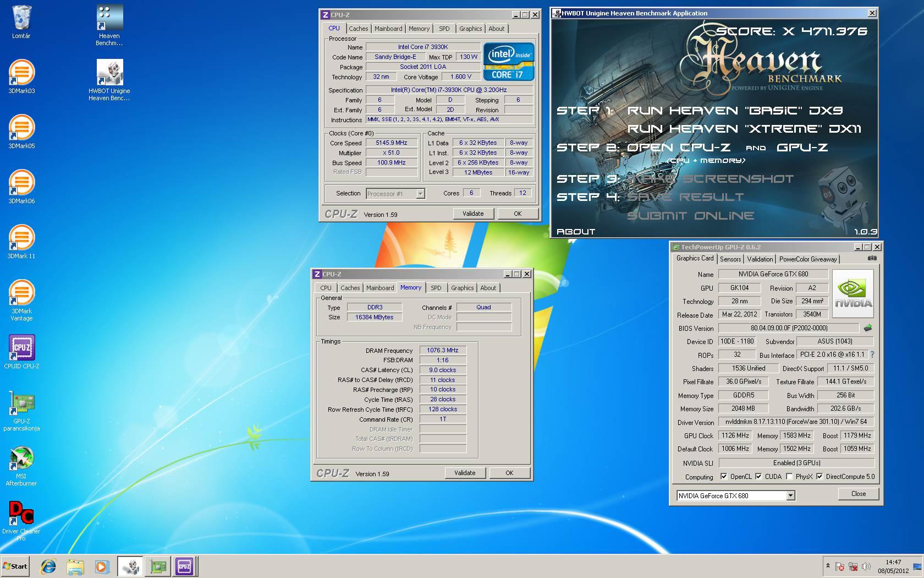Select the 3DMark03 desktop icon
The width and height of the screenshot is (924, 578).
21,77
